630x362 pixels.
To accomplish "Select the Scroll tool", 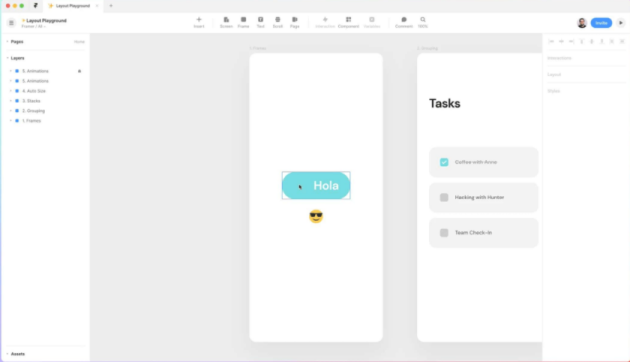I will pos(278,22).
